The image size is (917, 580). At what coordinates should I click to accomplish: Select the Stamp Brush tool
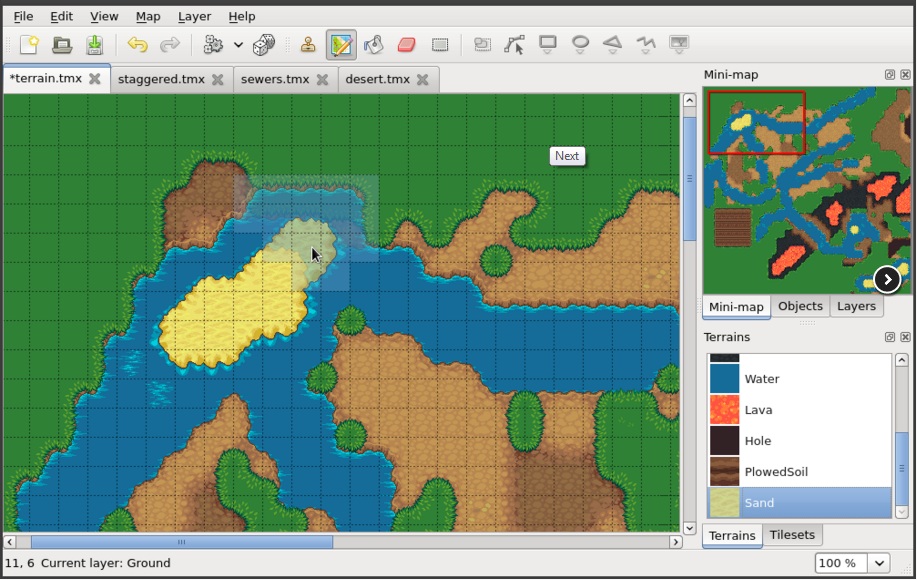[309, 44]
